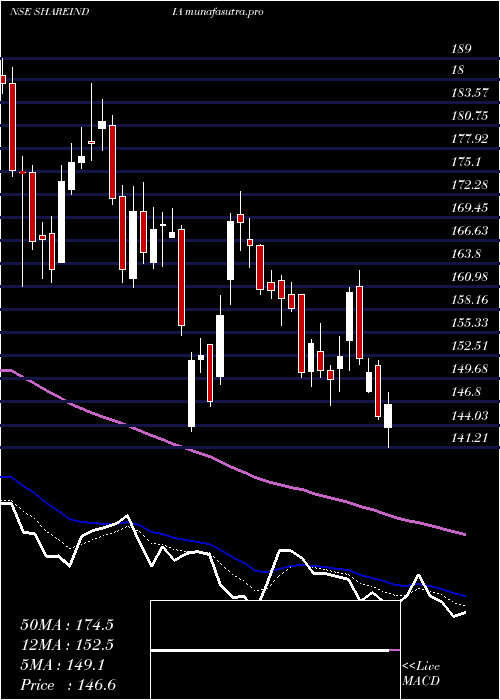Select the 149.68 price axis label
Screen dimensions: 500x700
(x=469, y=369)
